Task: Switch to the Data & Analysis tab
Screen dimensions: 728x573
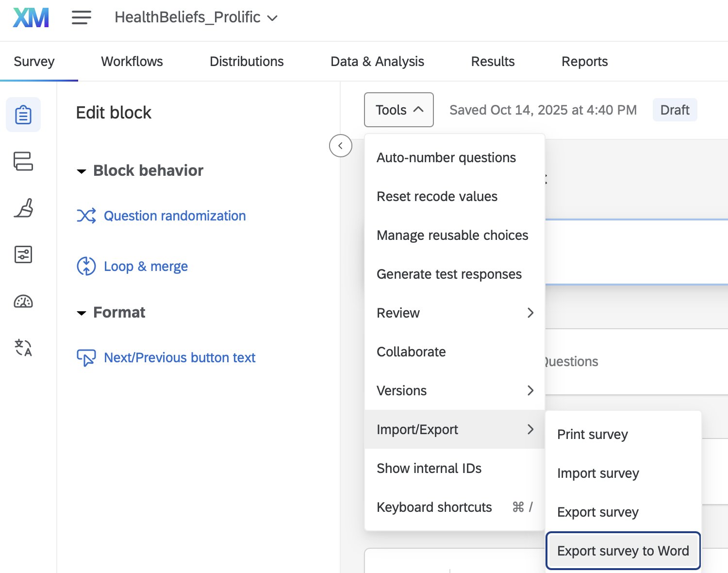Action: pyautogui.click(x=377, y=62)
